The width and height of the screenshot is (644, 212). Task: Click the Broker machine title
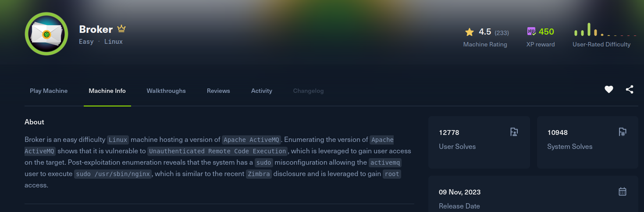(96, 29)
